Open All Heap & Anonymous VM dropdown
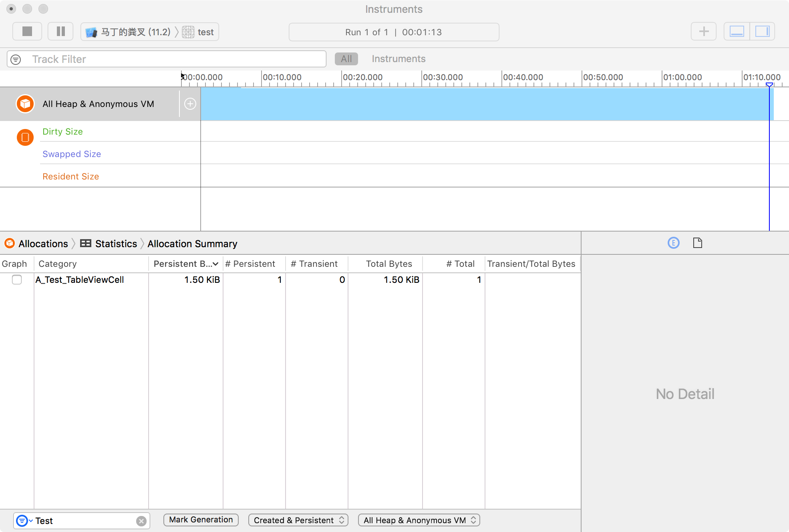789x532 pixels. [x=419, y=520]
